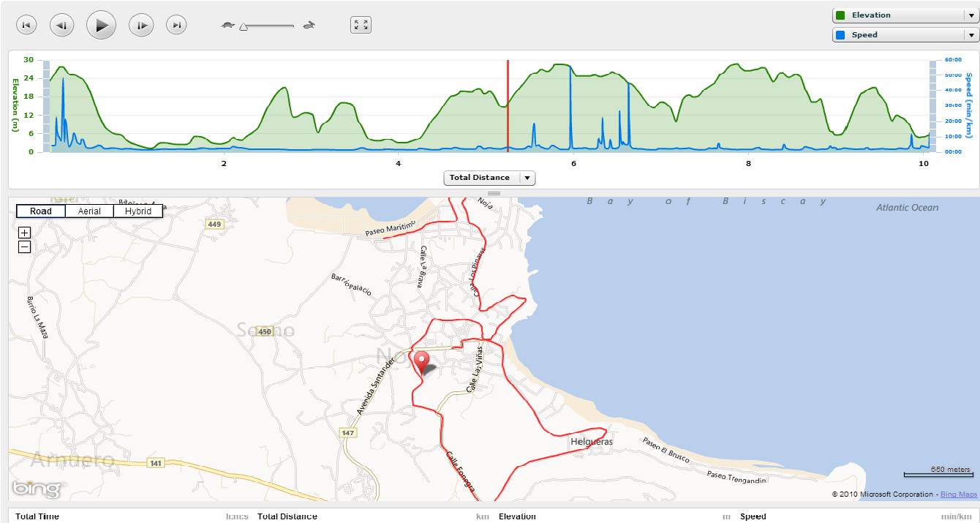
Task: Click the playback speed slider handle
Action: coord(244,27)
